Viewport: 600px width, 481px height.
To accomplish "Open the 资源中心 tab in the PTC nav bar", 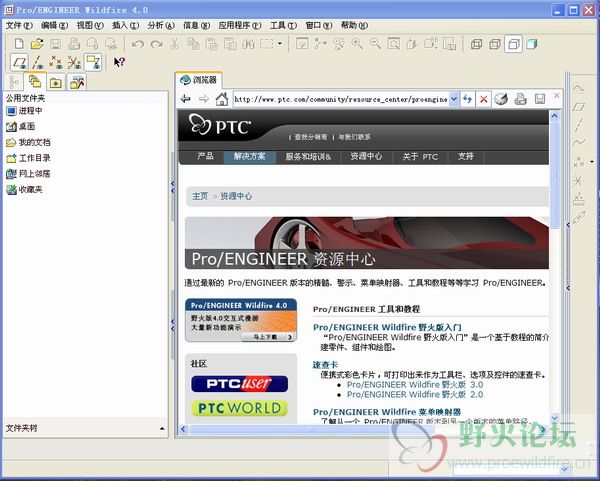I will click(x=366, y=157).
